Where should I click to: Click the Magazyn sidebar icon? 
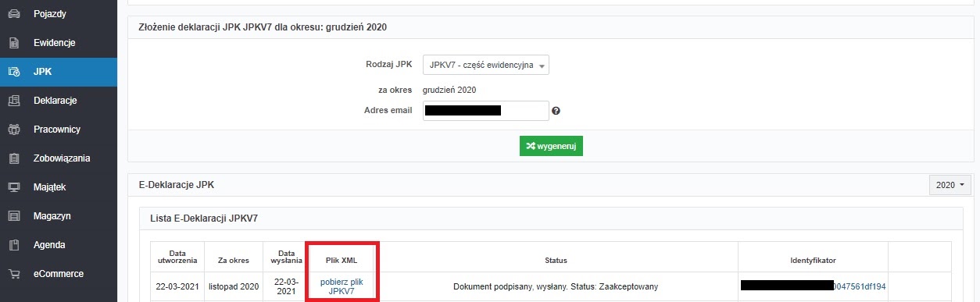[x=14, y=216]
